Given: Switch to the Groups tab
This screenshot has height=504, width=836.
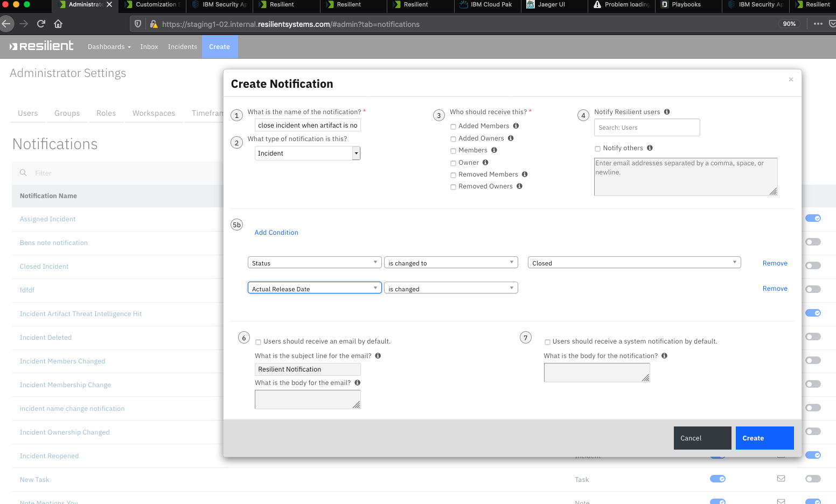Looking at the screenshot, I should (x=67, y=113).
